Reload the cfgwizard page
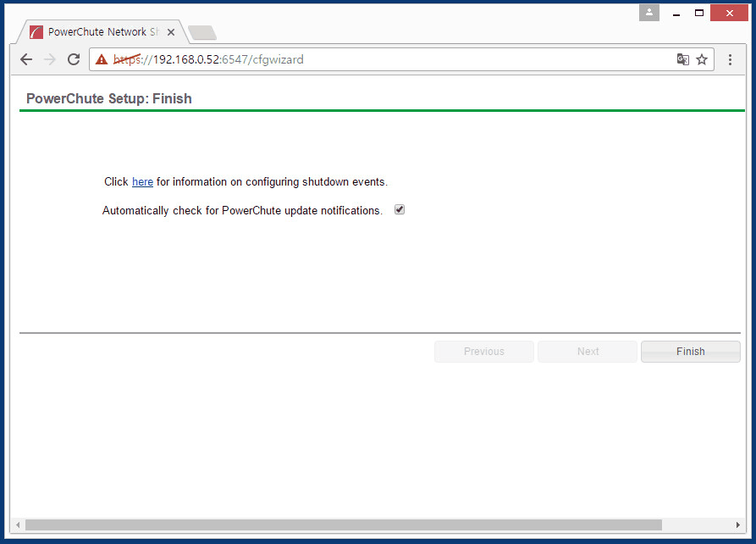The image size is (756, 544). tap(74, 59)
